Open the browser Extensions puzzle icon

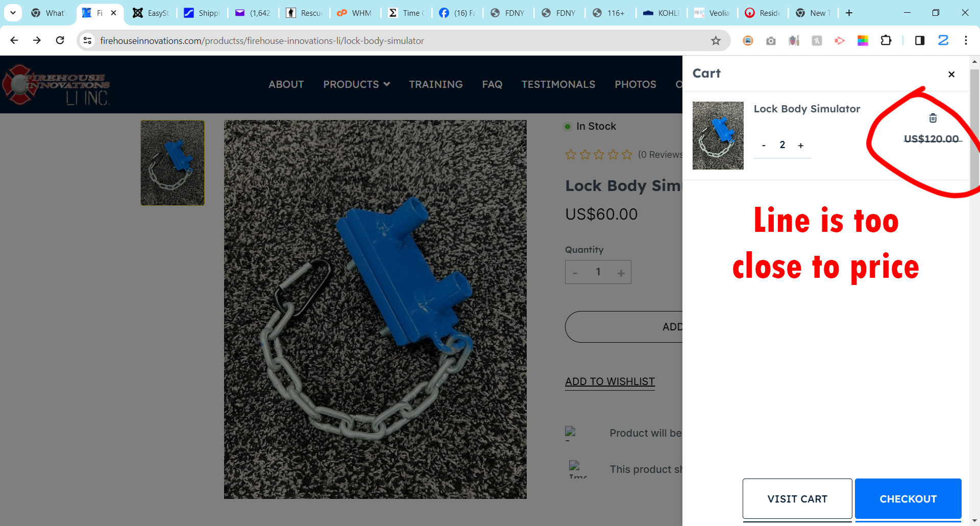tap(886, 40)
